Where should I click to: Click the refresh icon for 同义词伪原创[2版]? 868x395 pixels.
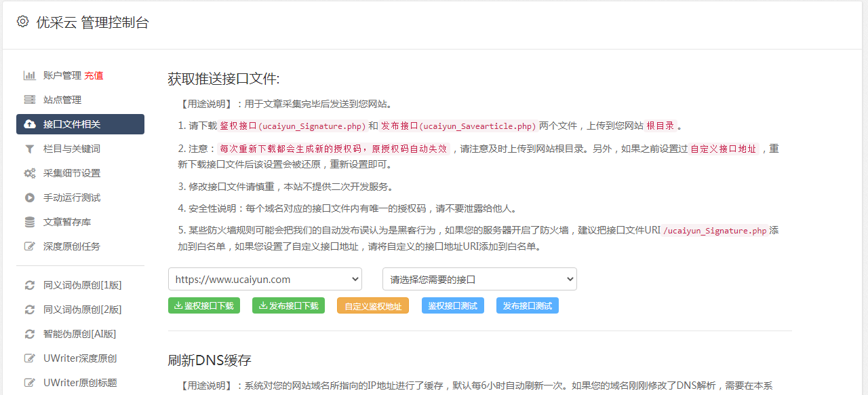pyautogui.click(x=30, y=309)
